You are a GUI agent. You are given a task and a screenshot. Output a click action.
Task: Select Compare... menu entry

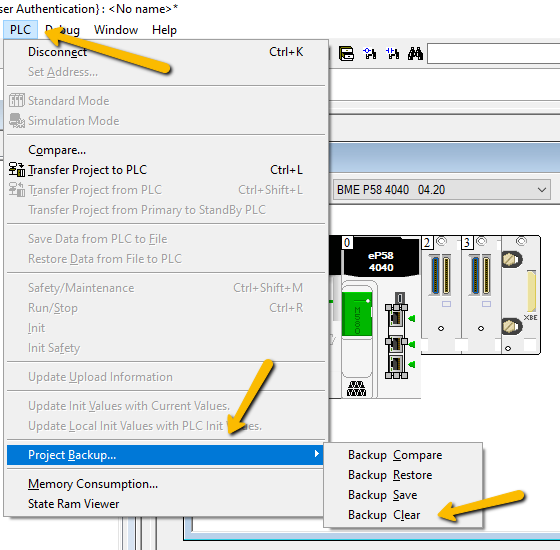click(x=166, y=150)
